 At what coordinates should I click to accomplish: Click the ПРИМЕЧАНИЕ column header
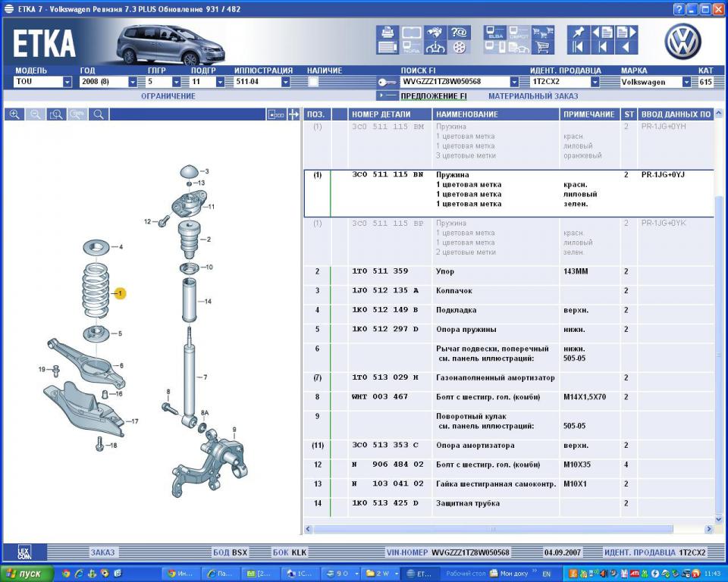590,114
